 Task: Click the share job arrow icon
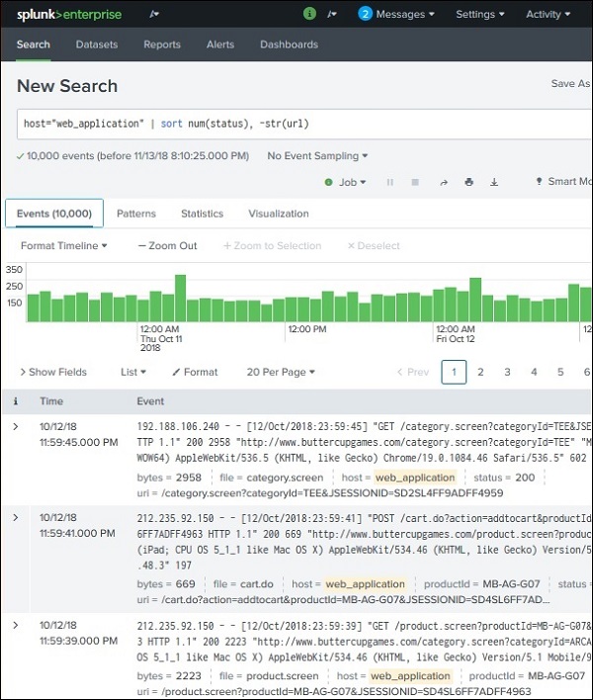pyautogui.click(x=443, y=182)
